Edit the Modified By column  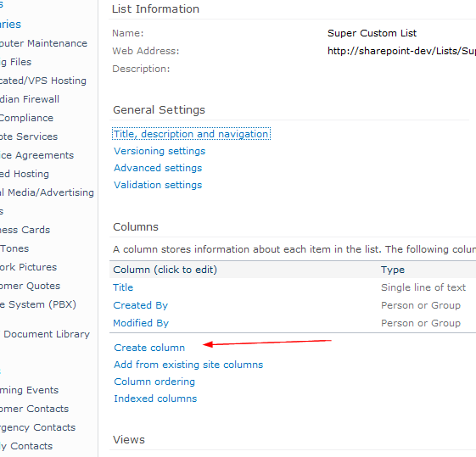coord(141,323)
